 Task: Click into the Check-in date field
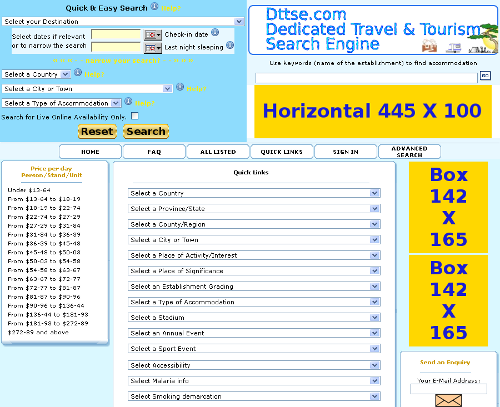[x=116, y=34]
